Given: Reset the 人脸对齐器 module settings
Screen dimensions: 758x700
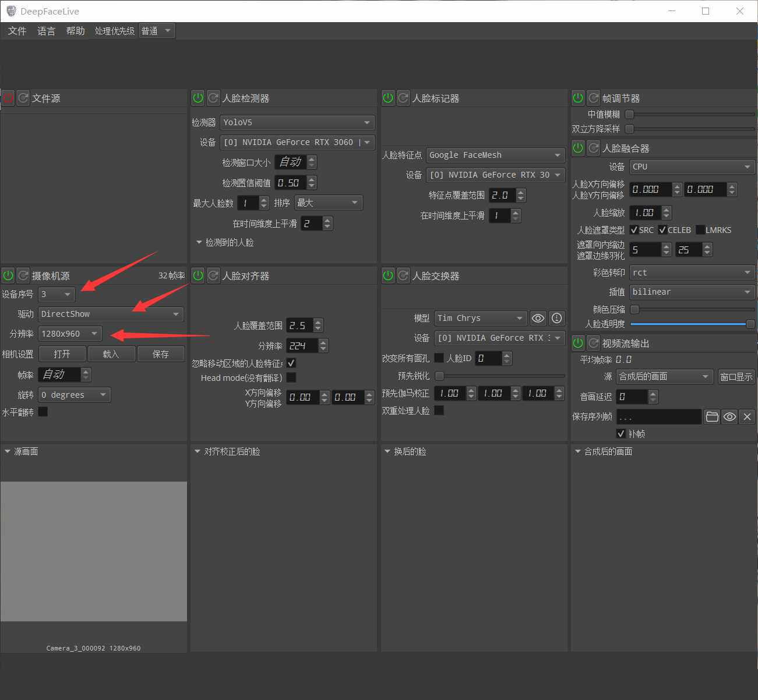Looking at the screenshot, I should (213, 275).
